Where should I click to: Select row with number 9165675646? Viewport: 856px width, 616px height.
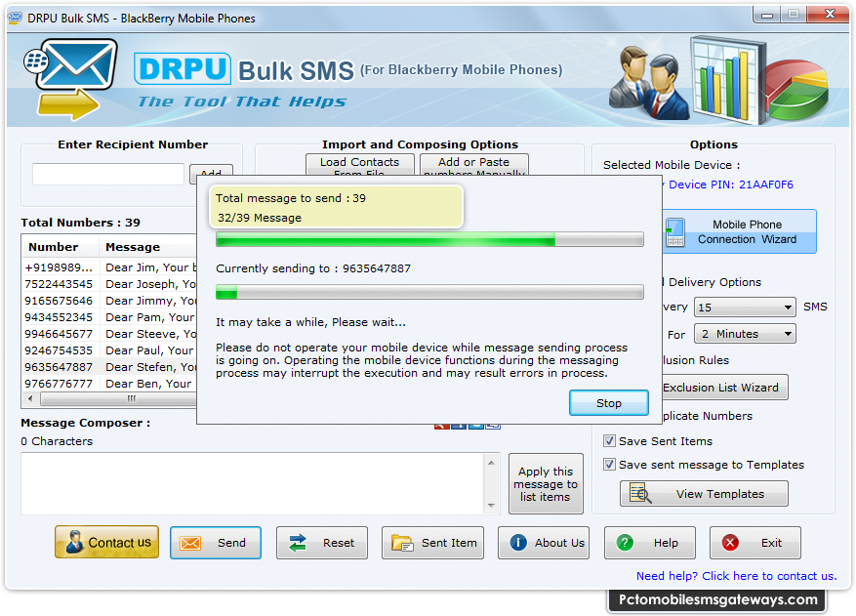tap(109, 301)
